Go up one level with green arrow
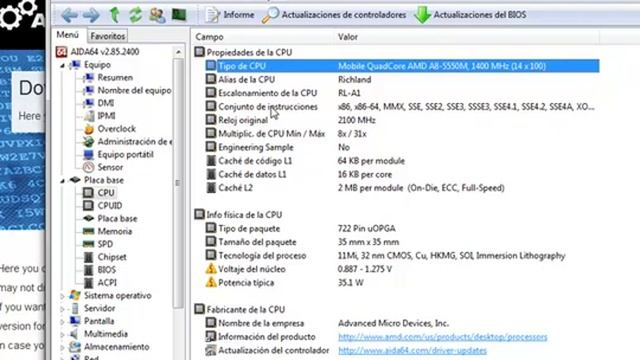The image size is (640, 360). [115, 15]
